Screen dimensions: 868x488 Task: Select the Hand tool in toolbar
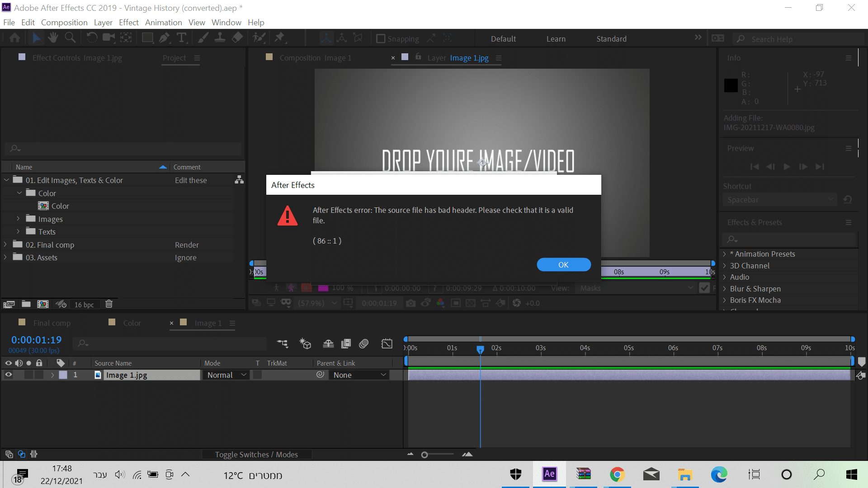coord(53,38)
